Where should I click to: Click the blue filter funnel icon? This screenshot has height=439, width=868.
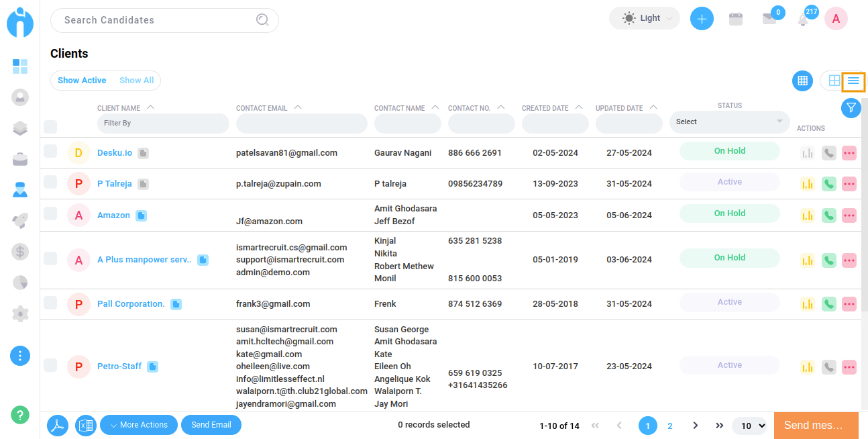(851, 107)
